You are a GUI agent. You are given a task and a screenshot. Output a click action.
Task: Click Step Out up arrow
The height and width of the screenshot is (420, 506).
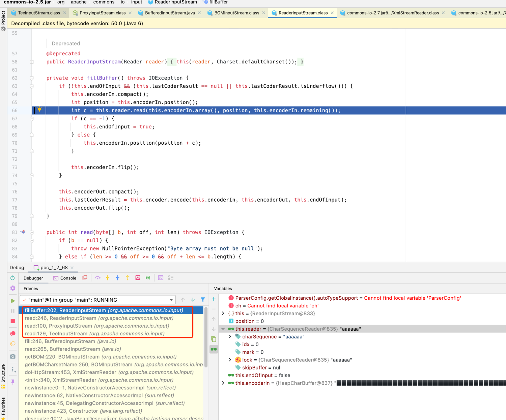coord(128,278)
